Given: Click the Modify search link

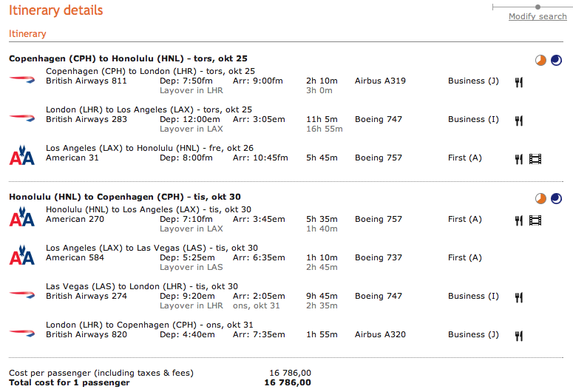Looking at the screenshot, I should (x=538, y=16).
